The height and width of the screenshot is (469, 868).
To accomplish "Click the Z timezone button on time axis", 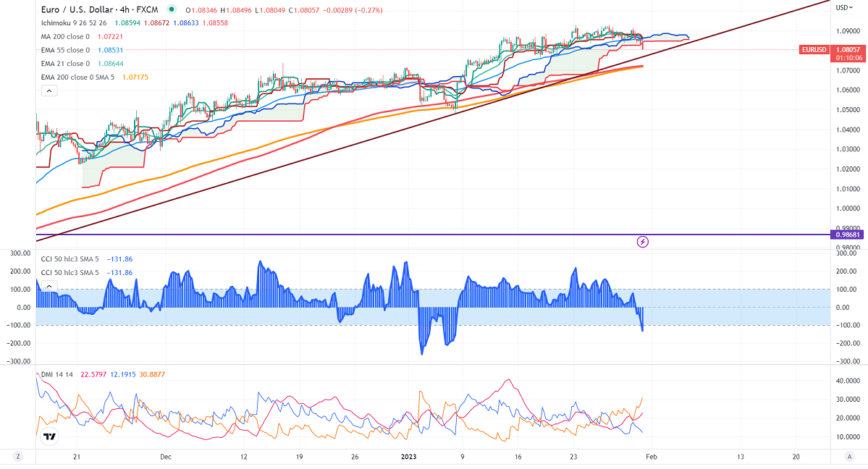I will point(18,457).
